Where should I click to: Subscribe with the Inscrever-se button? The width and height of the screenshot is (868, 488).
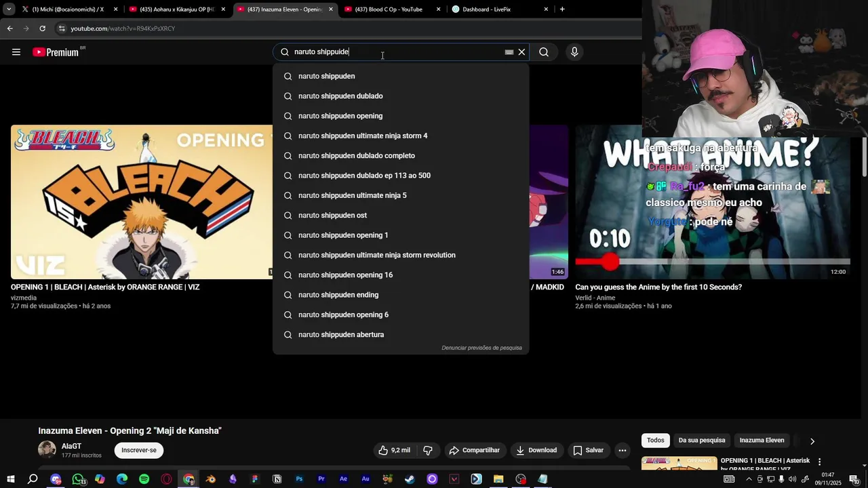(x=139, y=450)
